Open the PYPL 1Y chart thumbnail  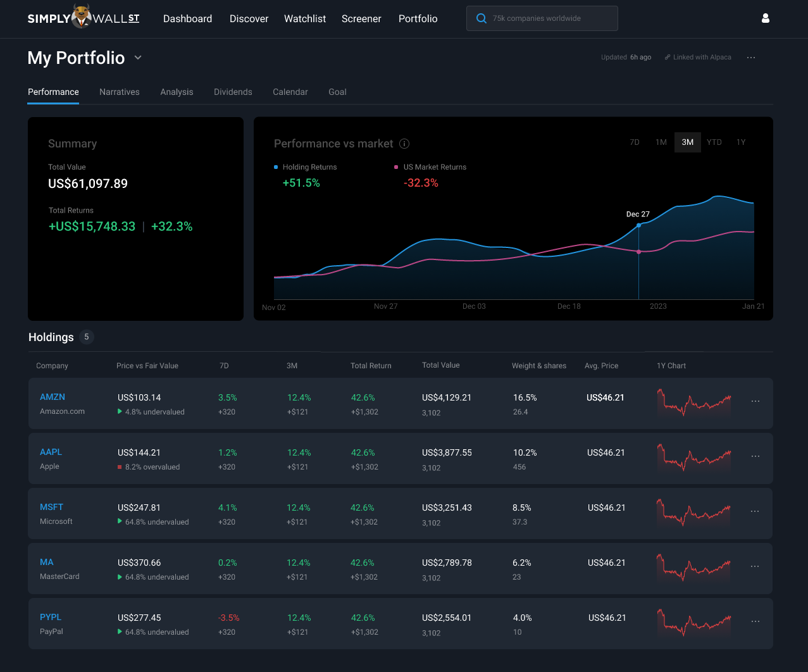pos(694,622)
